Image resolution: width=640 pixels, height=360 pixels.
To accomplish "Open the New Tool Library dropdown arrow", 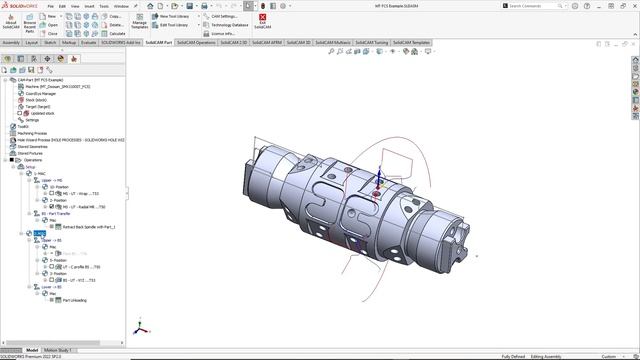I will [199, 16].
